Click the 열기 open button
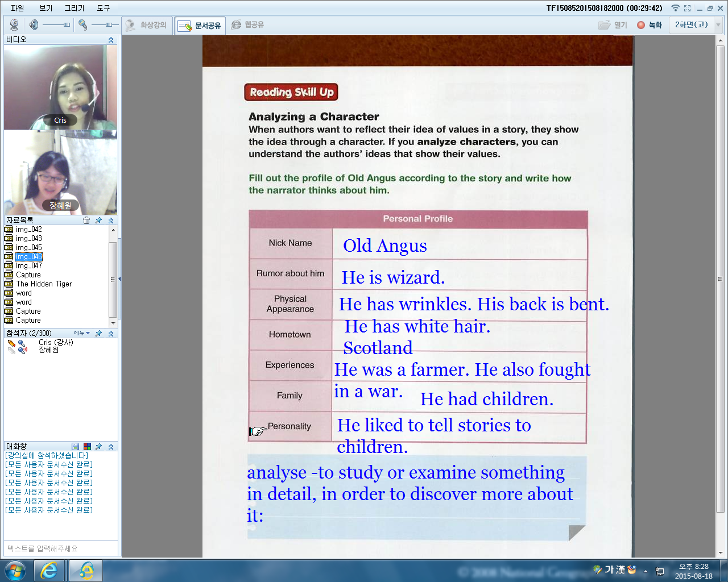This screenshot has width=728, height=582. [613, 25]
